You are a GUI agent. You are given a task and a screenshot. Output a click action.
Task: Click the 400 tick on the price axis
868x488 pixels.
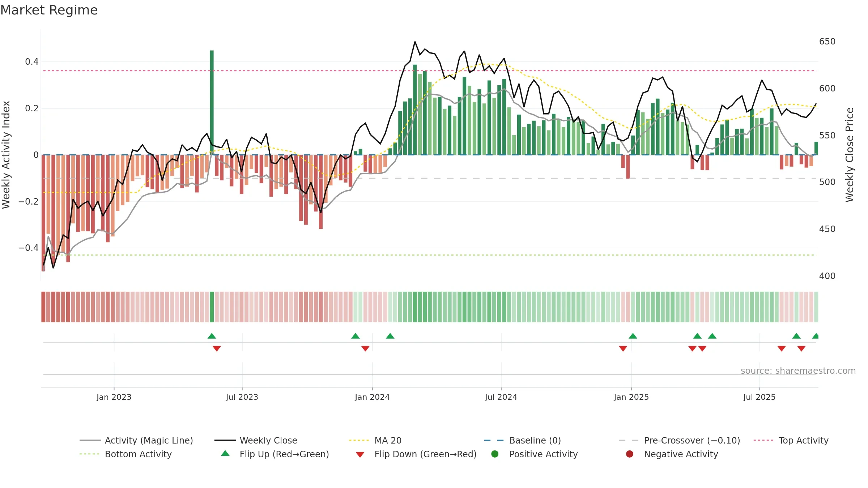coord(827,276)
